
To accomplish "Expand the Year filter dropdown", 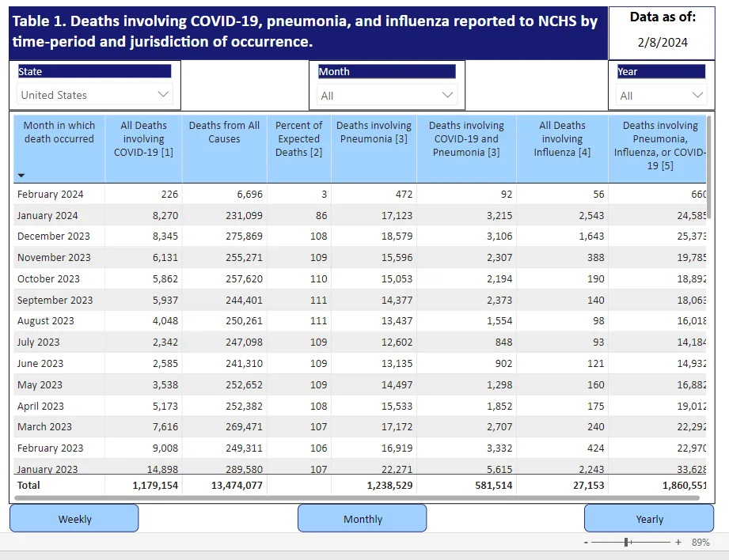I will pyautogui.click(x=661, y=95).
